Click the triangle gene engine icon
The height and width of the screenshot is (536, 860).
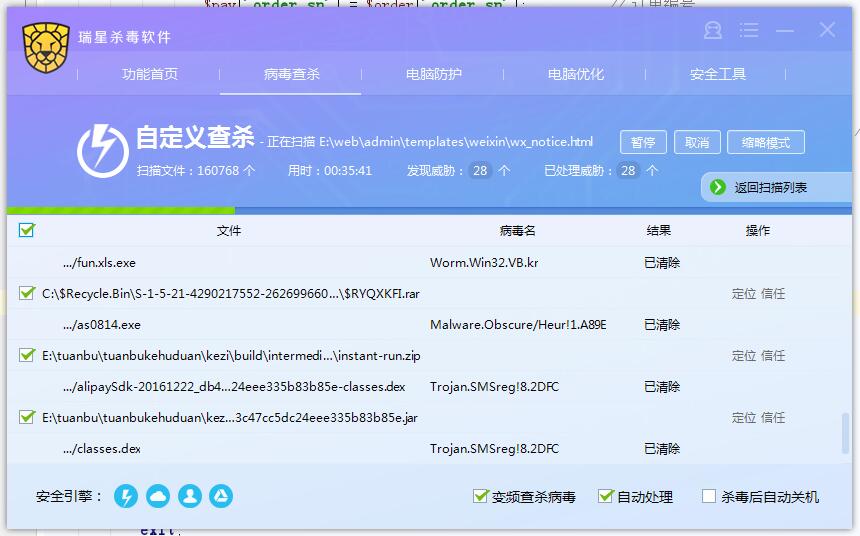[221, 496]
